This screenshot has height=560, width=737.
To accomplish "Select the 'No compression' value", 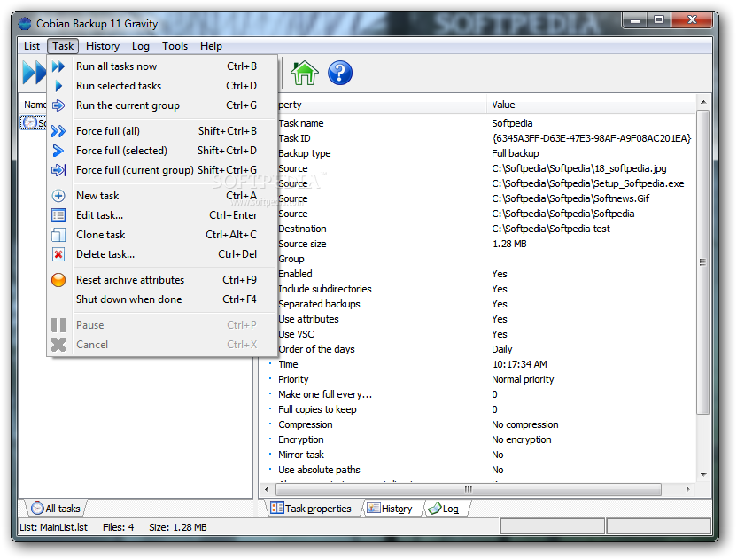I will coord(525,424).
